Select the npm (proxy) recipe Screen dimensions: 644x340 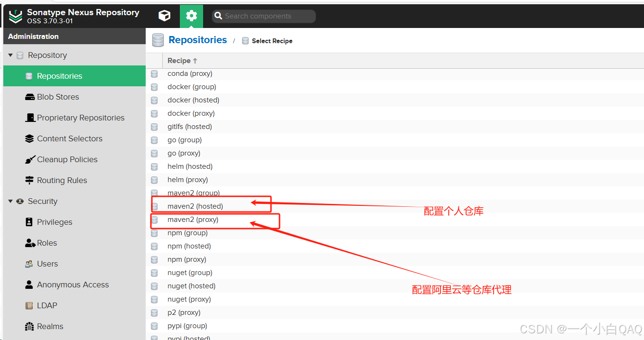(x=395, y=259)
